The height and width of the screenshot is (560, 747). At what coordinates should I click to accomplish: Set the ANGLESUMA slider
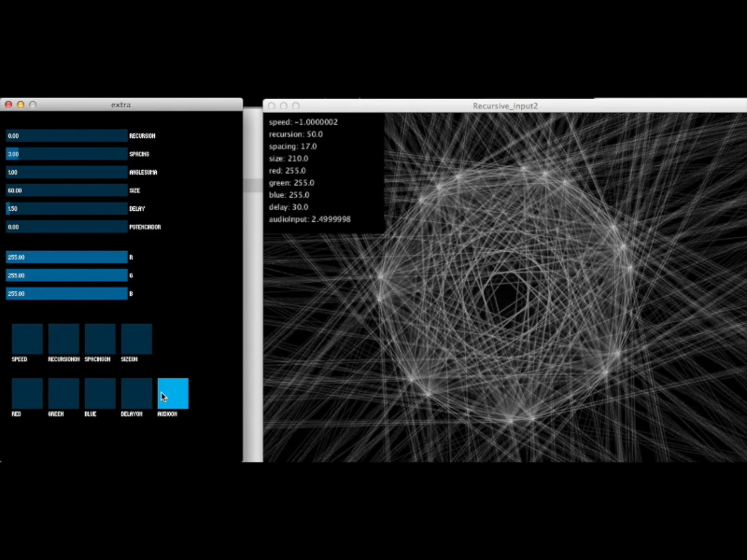pyautogui.click(x=67, y=172)
